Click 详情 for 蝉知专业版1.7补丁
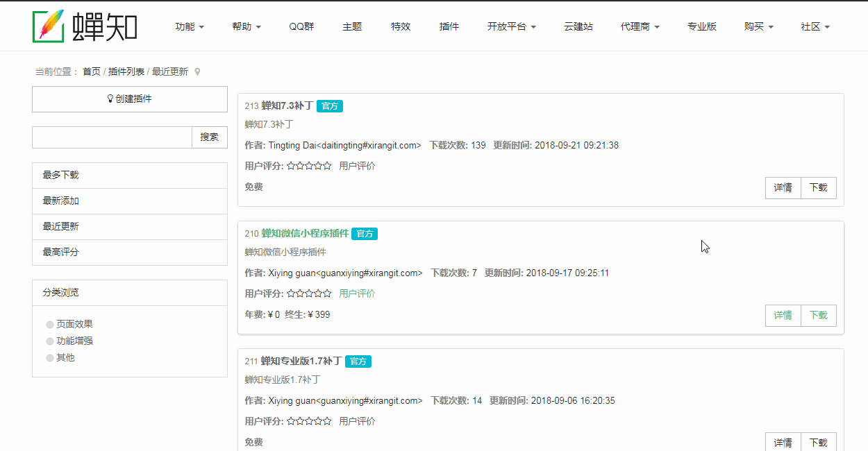The image size is (868, 451). (x=783, y=442)
